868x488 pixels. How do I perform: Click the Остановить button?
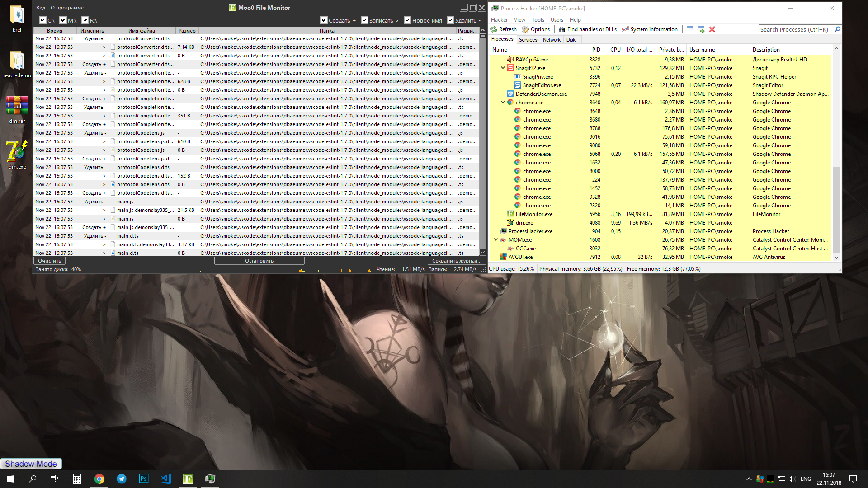pyautogui.click(x=259, y=261)
